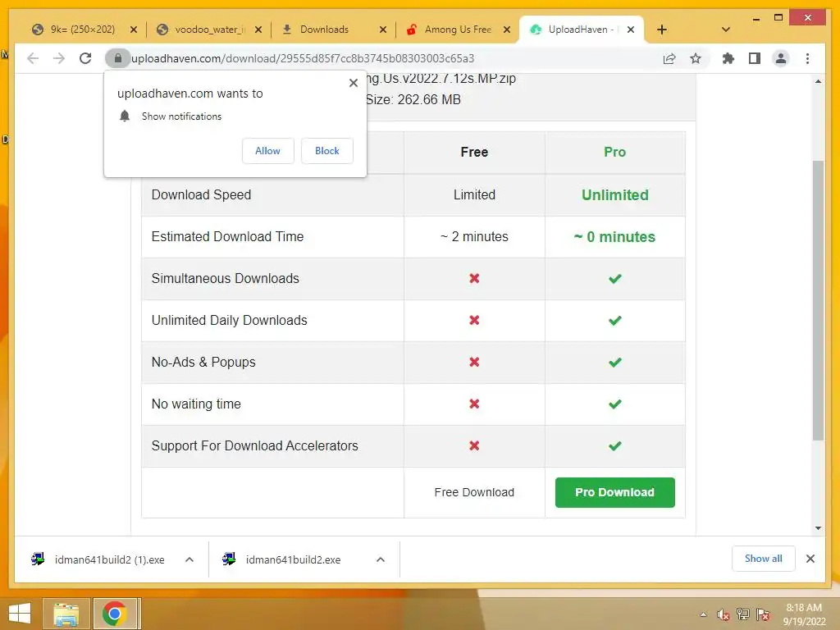Click Chrome taskbar icon

115,614
